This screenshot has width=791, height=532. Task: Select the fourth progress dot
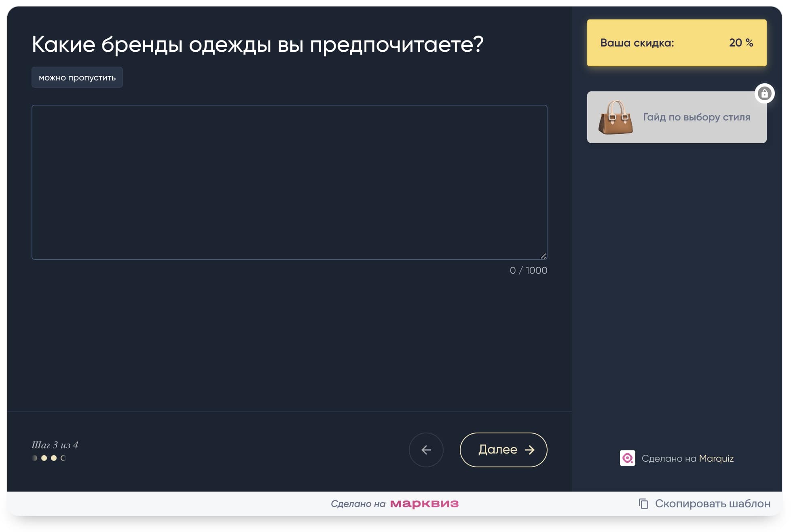click(x=63, y=458)
